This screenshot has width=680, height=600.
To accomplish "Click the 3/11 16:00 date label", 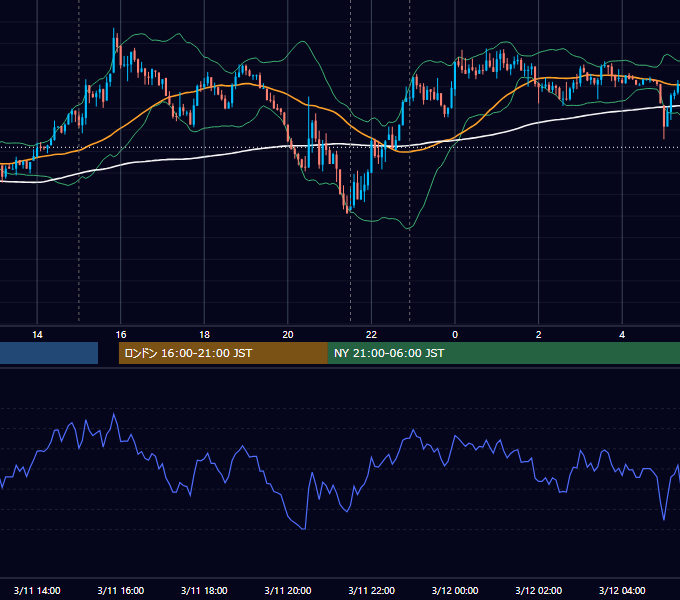I will 121,590.
